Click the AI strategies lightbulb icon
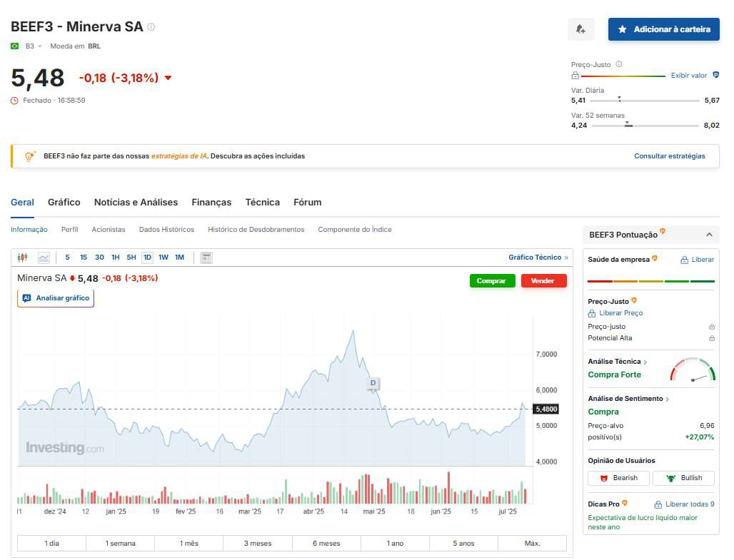This screenshot has width=734, height=560. (x=30, y=156)
